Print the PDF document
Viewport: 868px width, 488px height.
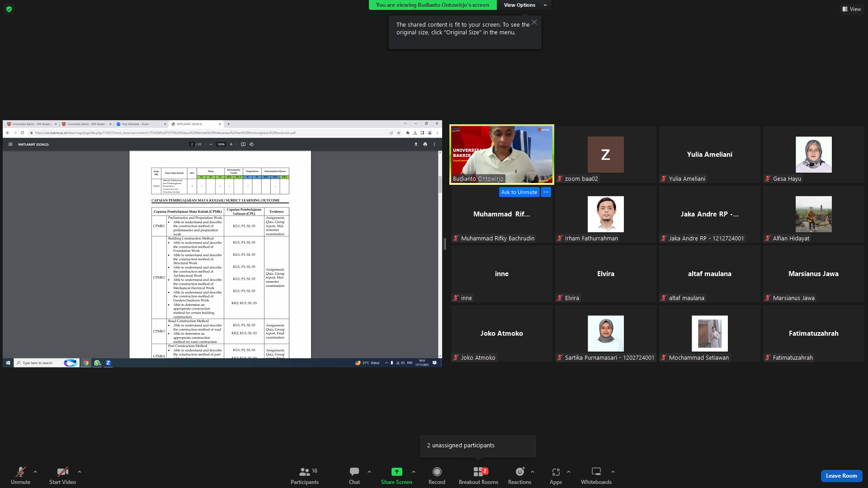425,145
